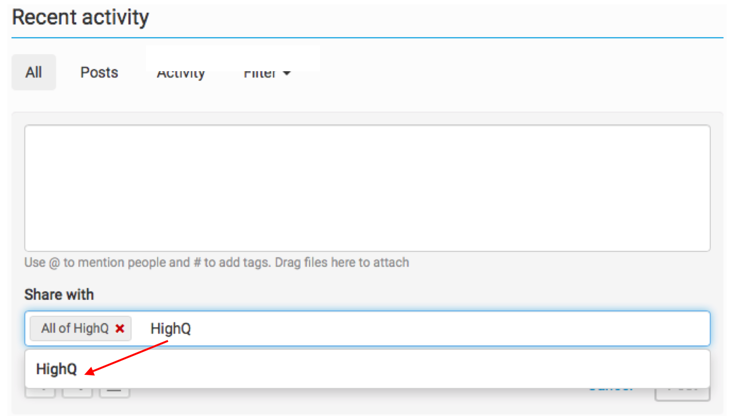
Task: Click the Recent activity heading
Action: [x=80, y=17]
